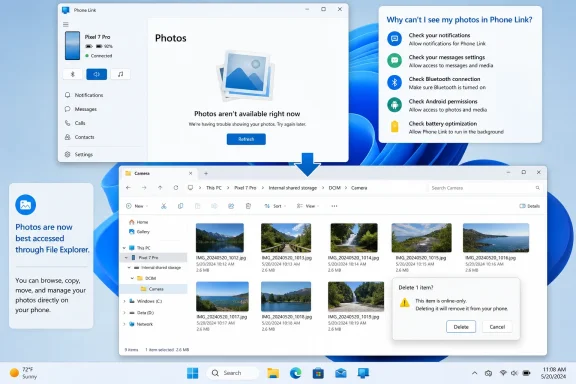576x384 pixels.
Task: Click Internal shared storage in breadcrumb
Action: [292, 188]
